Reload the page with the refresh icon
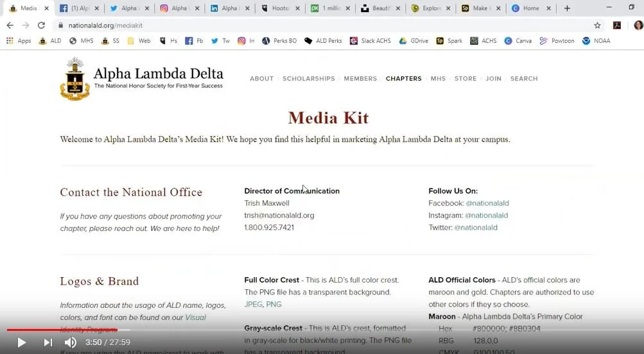The image size is (644, 354). point(41,26)
